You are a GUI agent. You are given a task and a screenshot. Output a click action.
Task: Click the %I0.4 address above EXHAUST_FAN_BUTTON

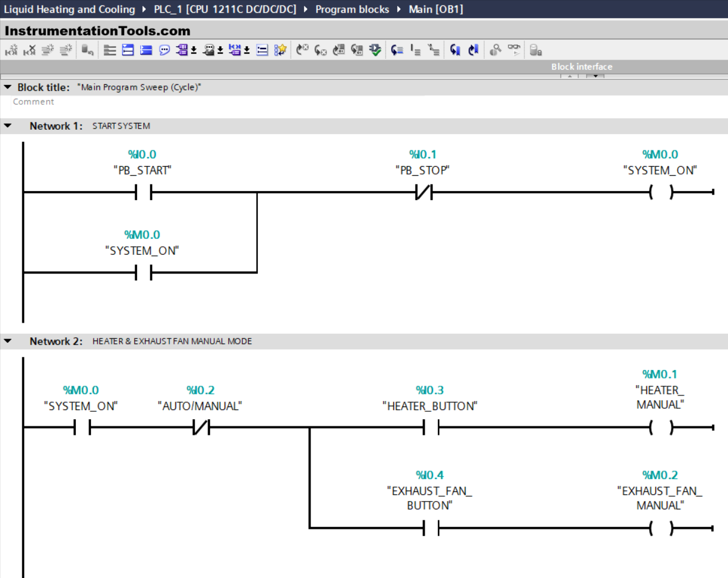(430, 475)
